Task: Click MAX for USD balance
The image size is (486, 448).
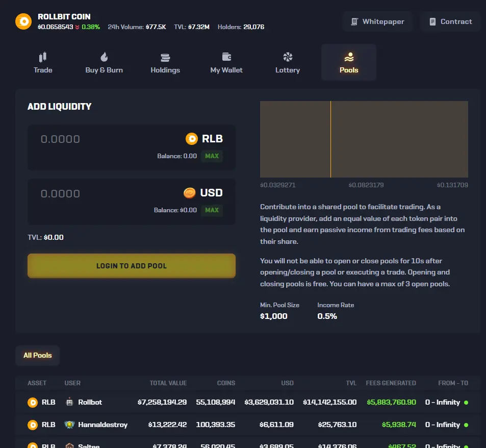Action: click(212, 210)
